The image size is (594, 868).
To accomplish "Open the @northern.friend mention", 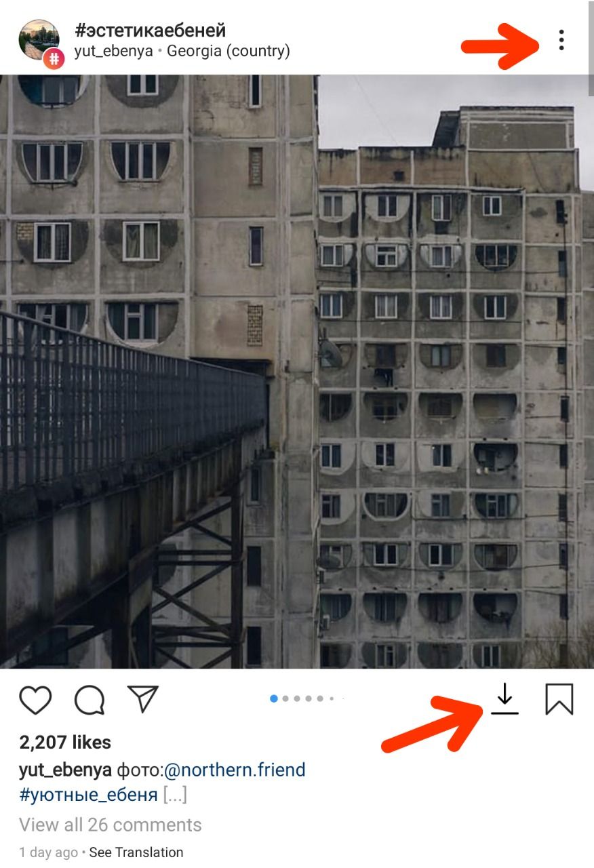I will pyautogui.click(x=235, y=770).
